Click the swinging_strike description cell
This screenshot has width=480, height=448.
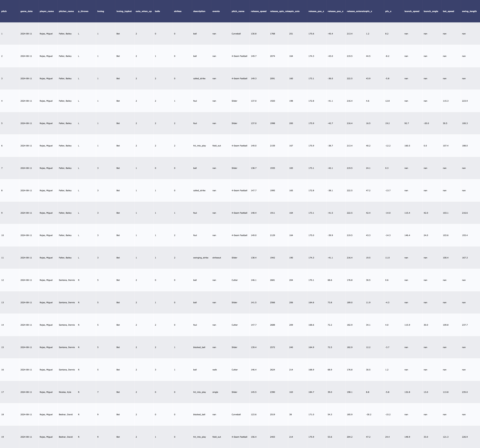[201, 258]
